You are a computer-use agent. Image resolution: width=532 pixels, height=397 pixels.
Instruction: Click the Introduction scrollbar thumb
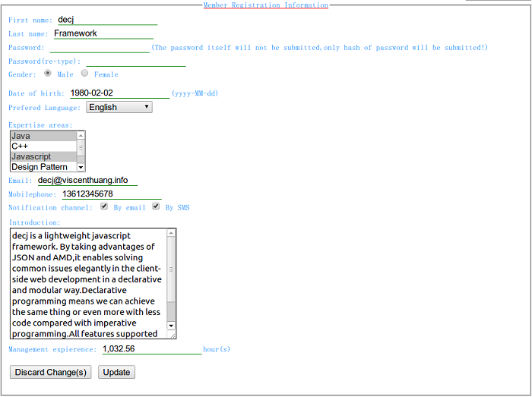(x=171, y=270)
